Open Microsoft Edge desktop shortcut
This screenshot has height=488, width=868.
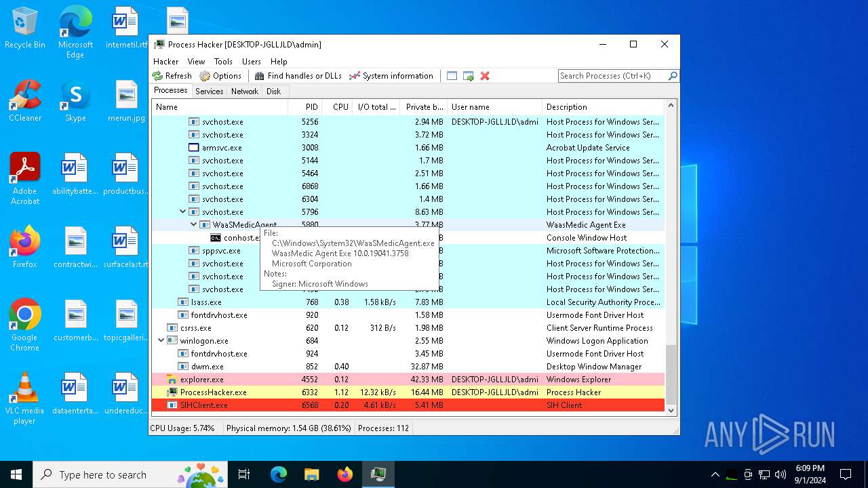75,32
